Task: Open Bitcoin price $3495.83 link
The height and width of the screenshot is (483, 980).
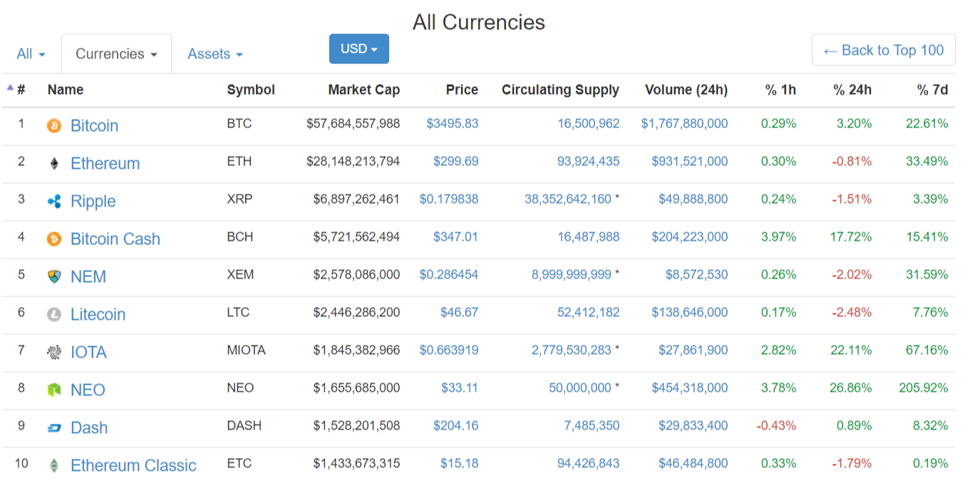Action: pos(452,124)
